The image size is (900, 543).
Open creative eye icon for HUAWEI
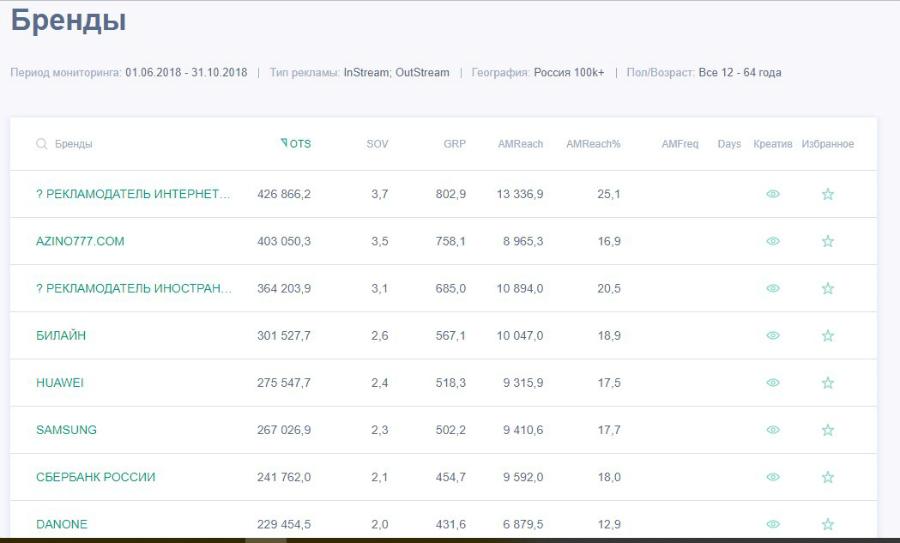(772, 383)
